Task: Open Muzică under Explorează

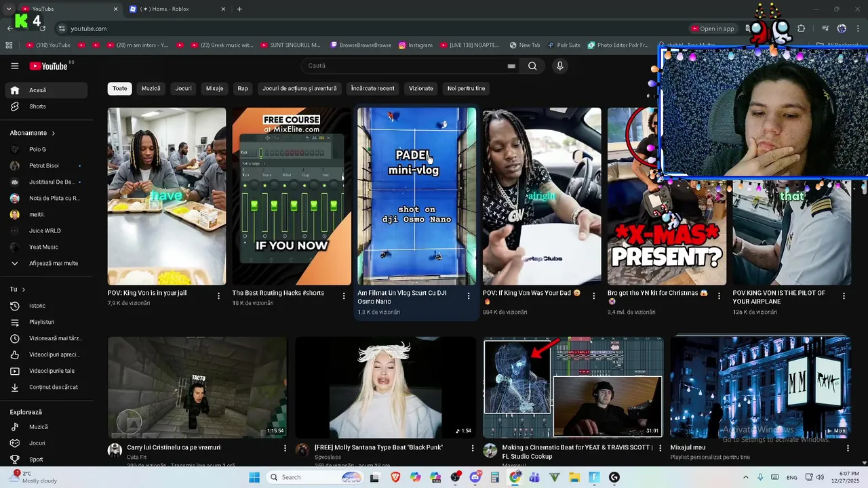Action: click(46, 427)
